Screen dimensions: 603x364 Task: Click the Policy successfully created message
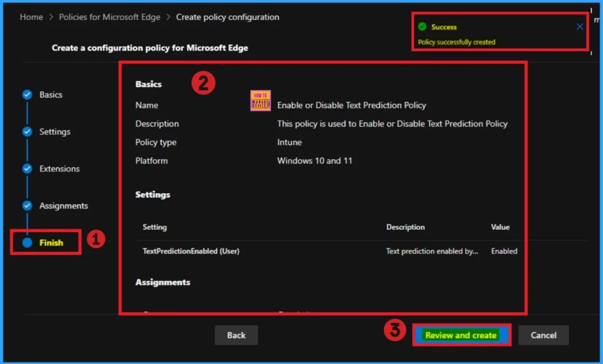pyautogui.click(x=456, y=42)
